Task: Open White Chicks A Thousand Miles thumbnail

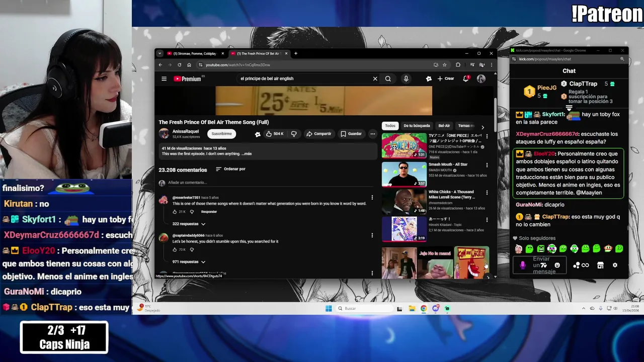Action: 404,201
